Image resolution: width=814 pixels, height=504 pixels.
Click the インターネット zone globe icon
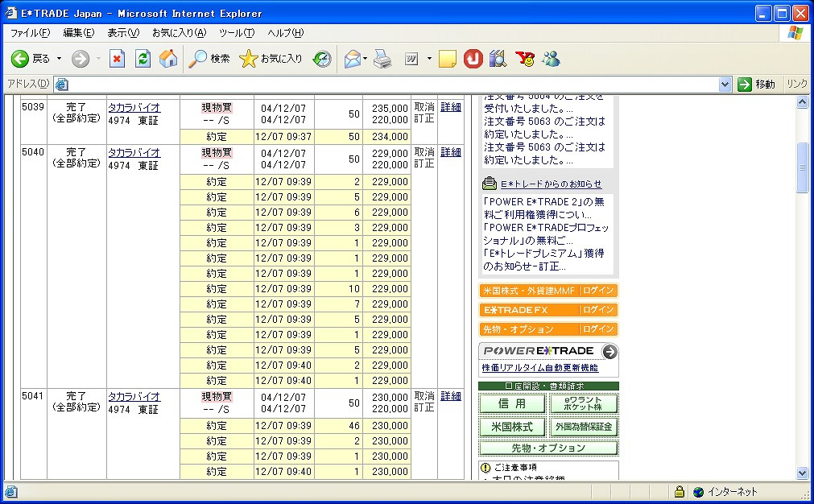(698, 492)
